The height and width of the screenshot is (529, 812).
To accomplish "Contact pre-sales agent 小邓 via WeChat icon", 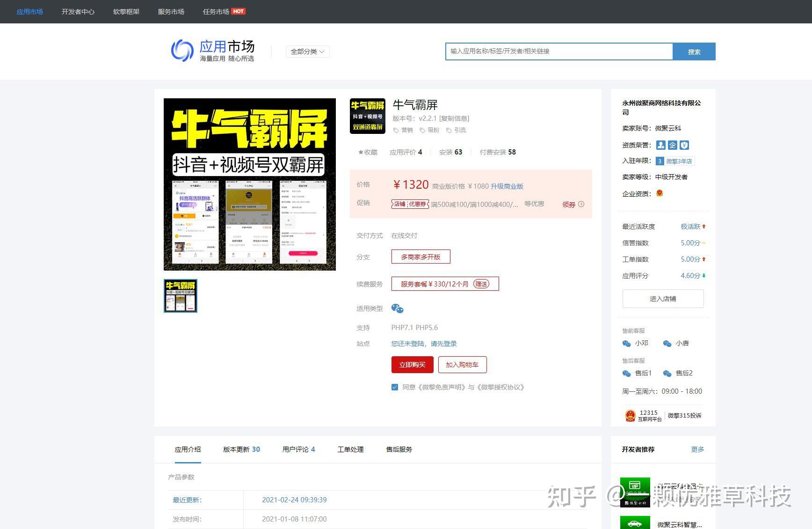I will pos(627,344).
